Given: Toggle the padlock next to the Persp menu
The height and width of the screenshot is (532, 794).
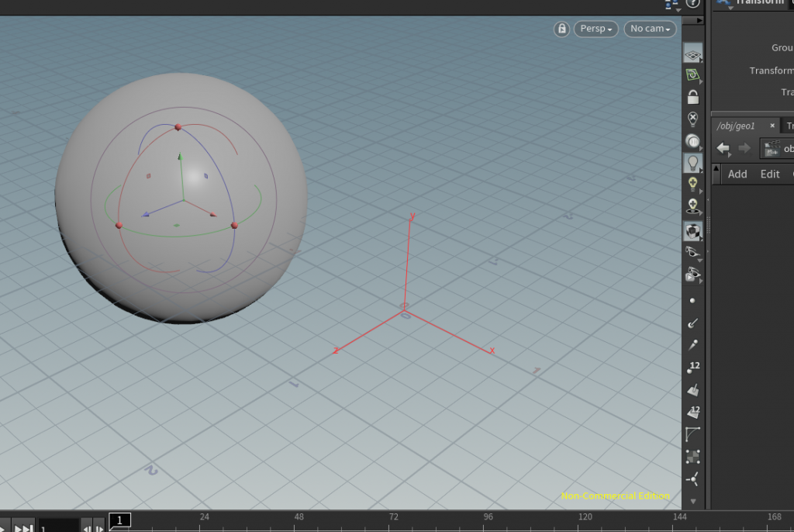Looking at the screenshot, I should point(561,29).
